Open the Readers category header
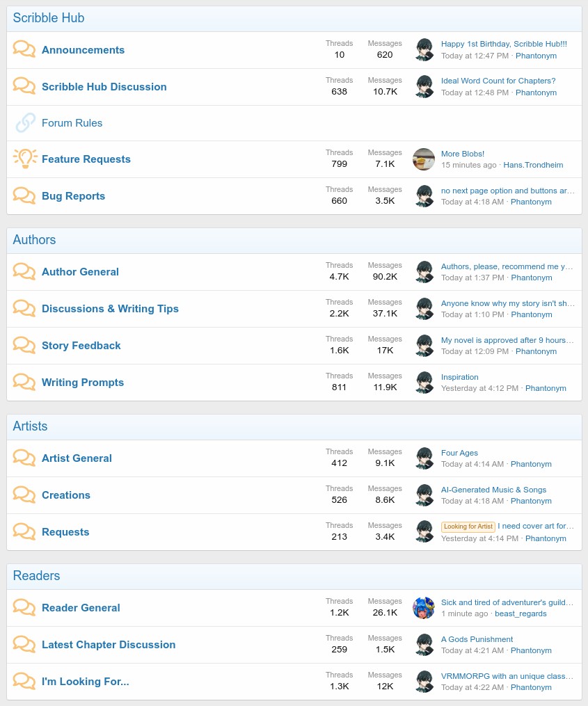 (x=36, y=576)
